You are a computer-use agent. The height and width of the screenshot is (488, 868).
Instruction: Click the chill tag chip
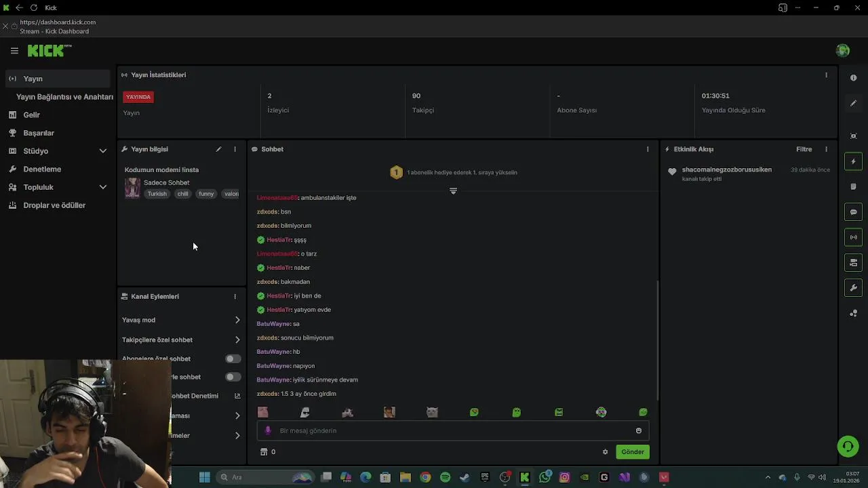[x=183, y=194]
